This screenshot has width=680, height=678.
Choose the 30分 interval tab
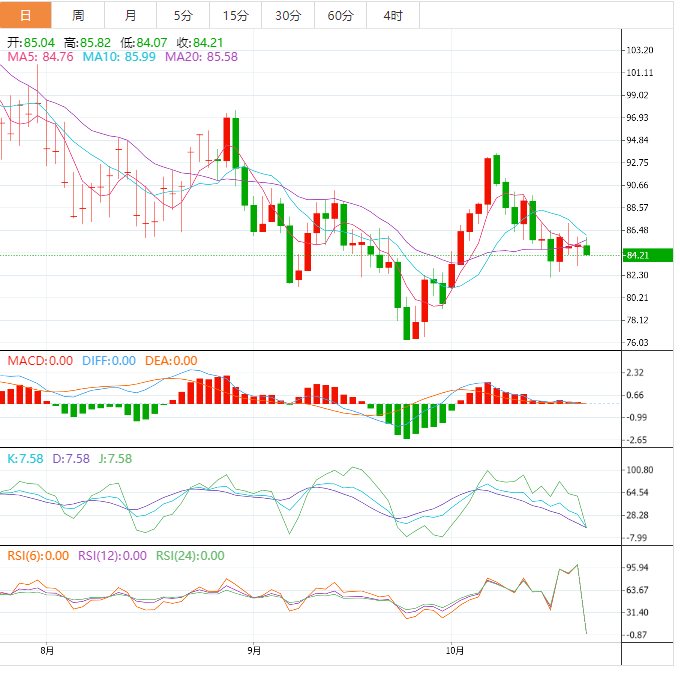pos(287,15)
